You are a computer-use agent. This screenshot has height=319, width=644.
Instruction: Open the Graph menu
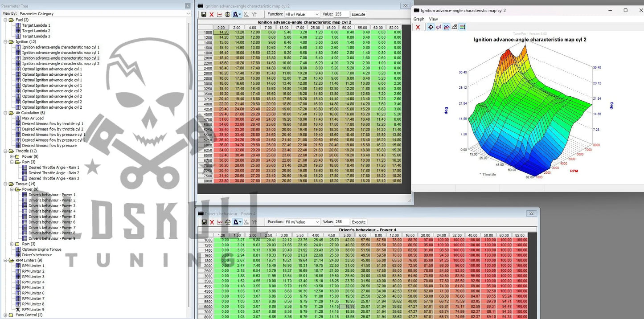click(419, 19)
